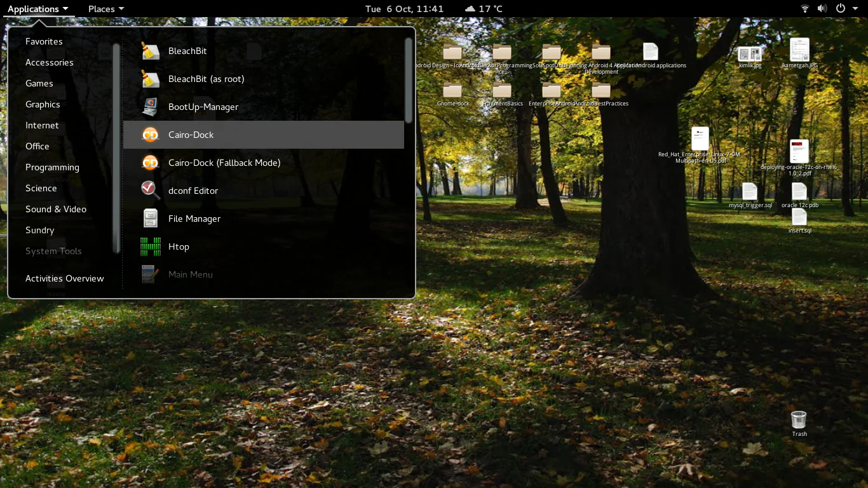Image resolution: width=868 pixels, height=488 pixels.
Task: Collapse the Applications menu in top bar
Action: (x=37, y=9)
